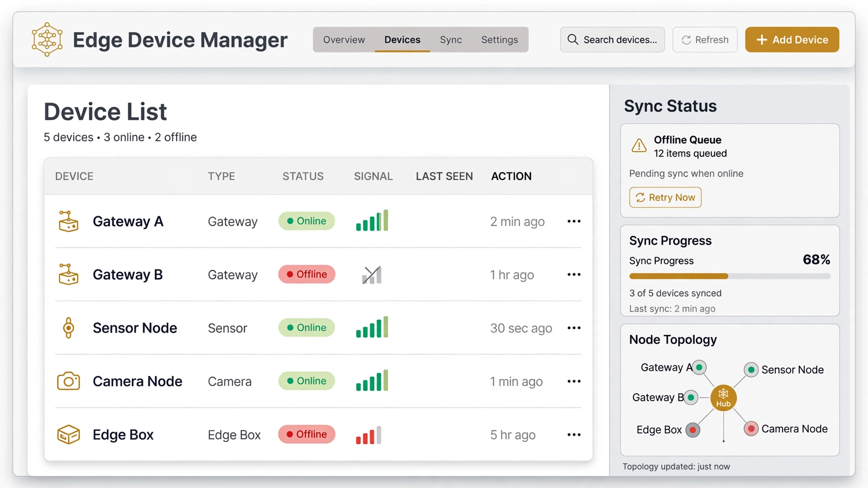This screenshot has height=488, width=868.
Task: Open Camera Node actions menu
Action: tap(574, 381)
